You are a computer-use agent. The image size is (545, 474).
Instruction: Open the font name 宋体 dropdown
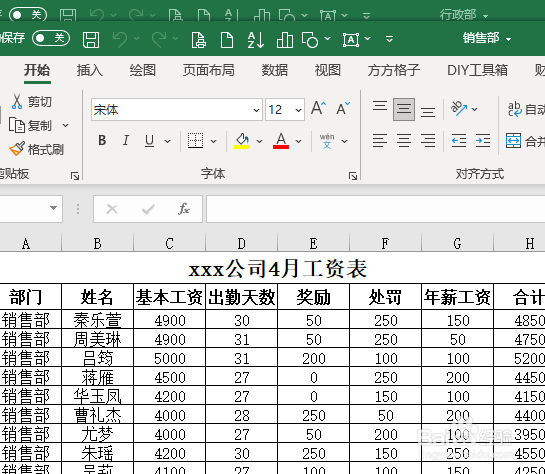(x=257, y=110)
